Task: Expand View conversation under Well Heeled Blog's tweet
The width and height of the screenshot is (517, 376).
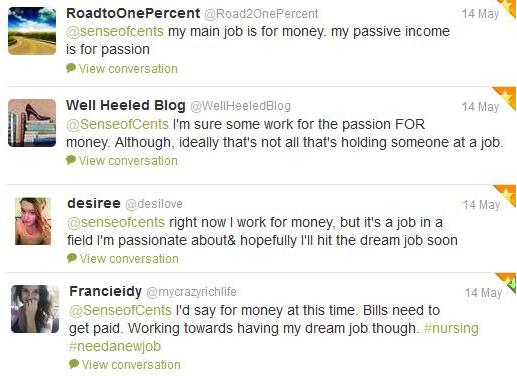Action: (x=128, y=161)
